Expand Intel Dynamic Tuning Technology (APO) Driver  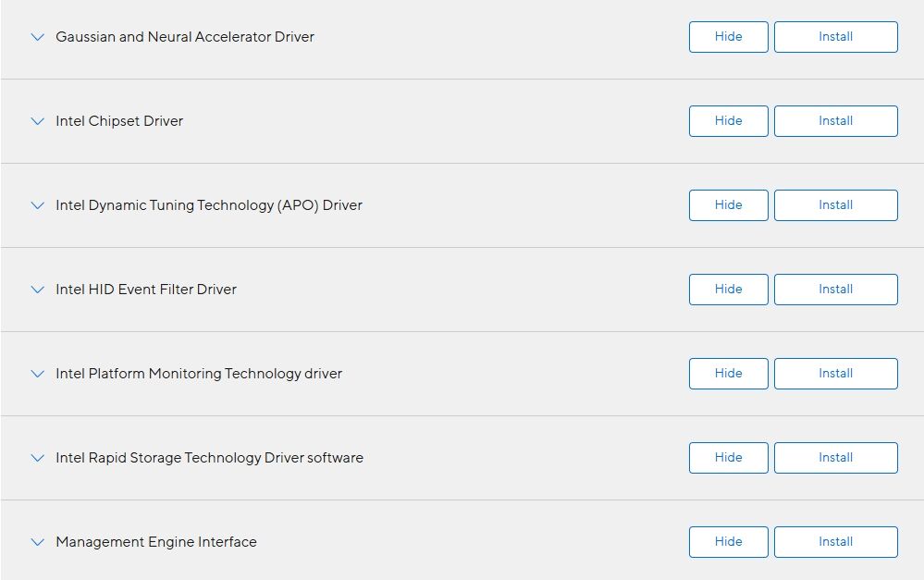point(38,205)
